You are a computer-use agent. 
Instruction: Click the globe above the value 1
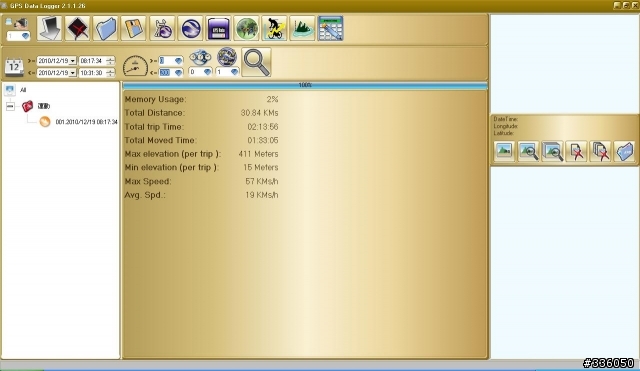click(227, 56)
